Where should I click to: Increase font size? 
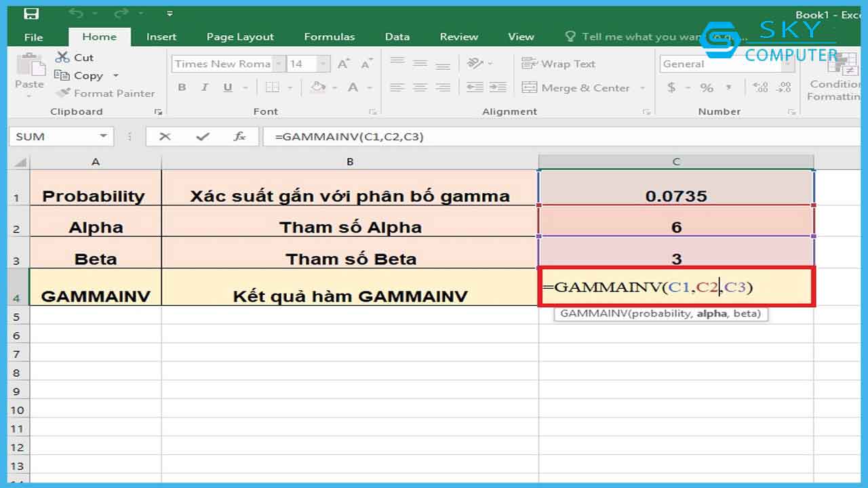tap(344, 64)
